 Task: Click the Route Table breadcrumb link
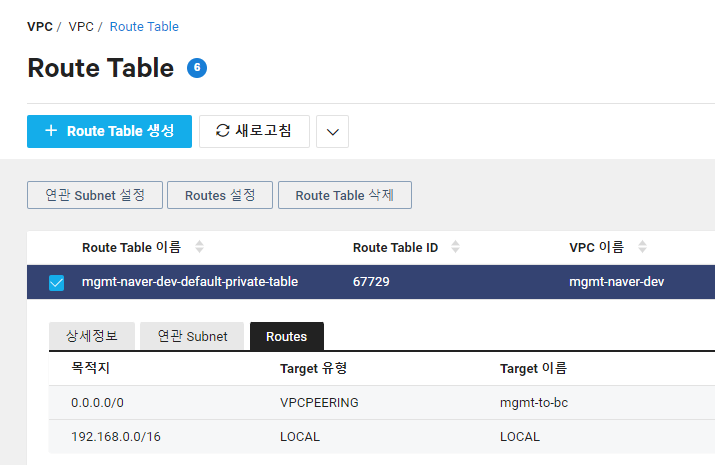point(144,27)
